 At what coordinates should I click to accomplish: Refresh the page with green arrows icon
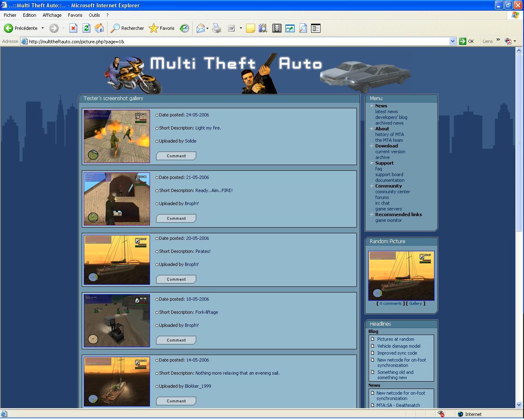tap(86, 28)
